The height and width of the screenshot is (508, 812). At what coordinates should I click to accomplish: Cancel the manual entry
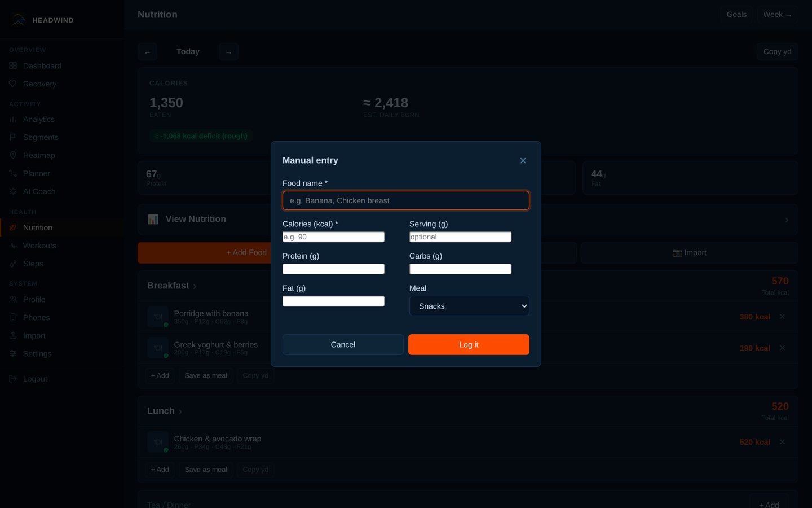pyautogui.click(x=343, y=344)
